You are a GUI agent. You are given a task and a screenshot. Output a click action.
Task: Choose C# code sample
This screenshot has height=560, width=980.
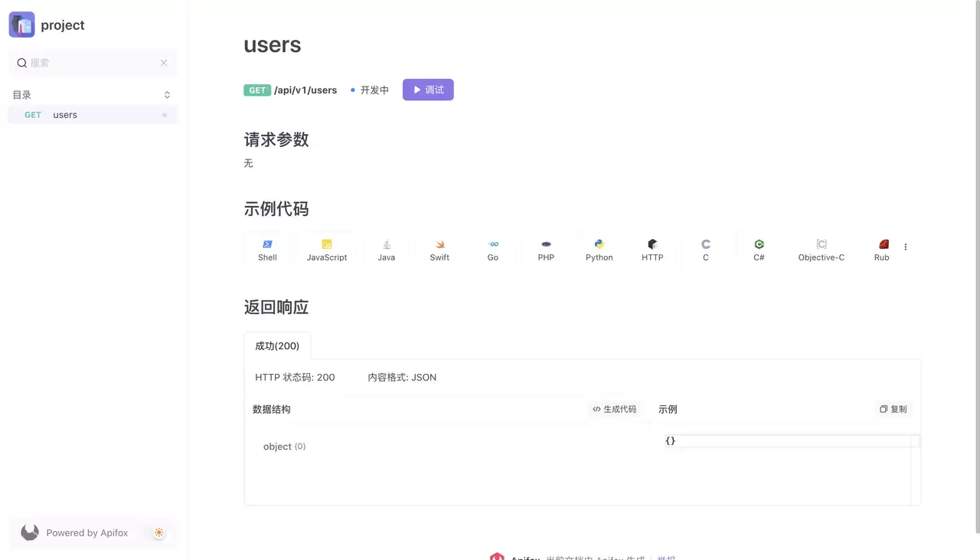759,251
